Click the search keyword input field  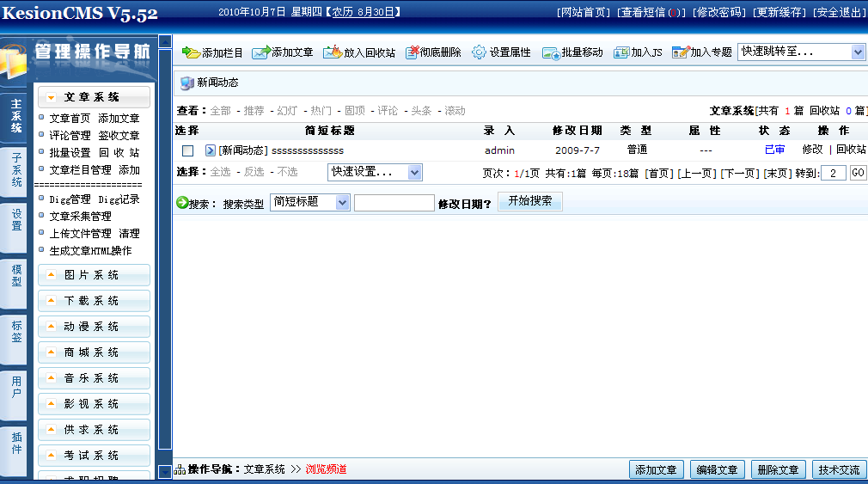pyautogui.click(x=394, y=203)
